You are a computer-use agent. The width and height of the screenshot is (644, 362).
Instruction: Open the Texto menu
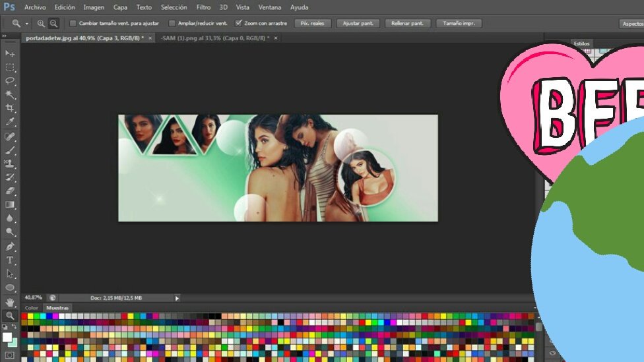tap(144, 7)
